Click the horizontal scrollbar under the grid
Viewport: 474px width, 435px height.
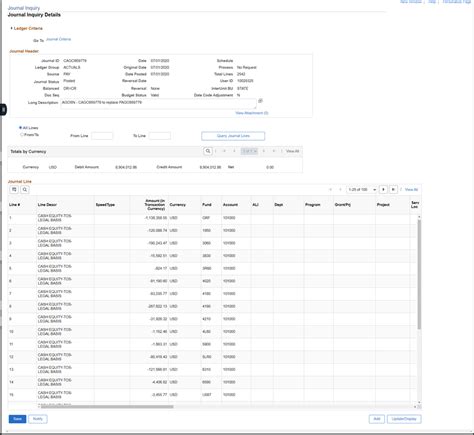coord(107,406)
